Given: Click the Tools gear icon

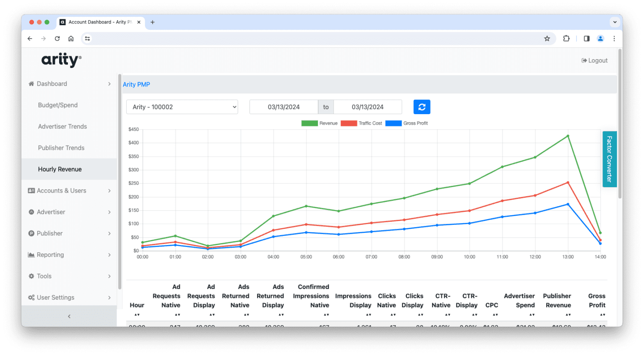Looking at the screenshot, I should tap(31, 276).
